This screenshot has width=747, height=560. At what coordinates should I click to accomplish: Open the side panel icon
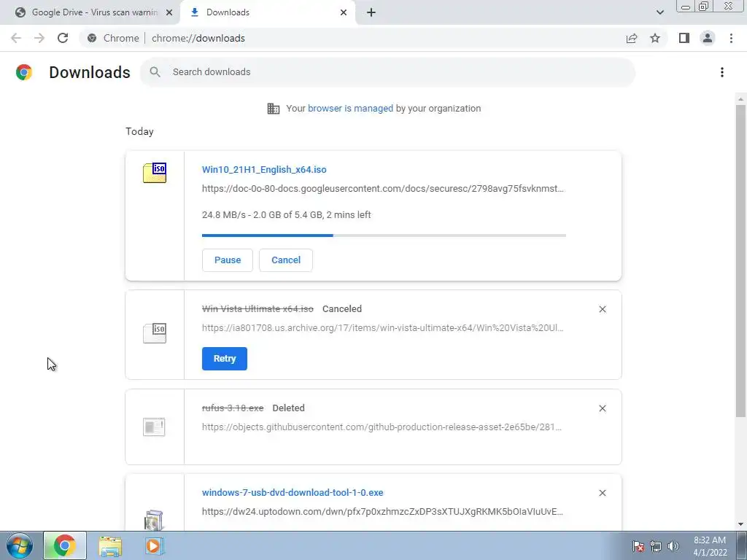point(684,38)
